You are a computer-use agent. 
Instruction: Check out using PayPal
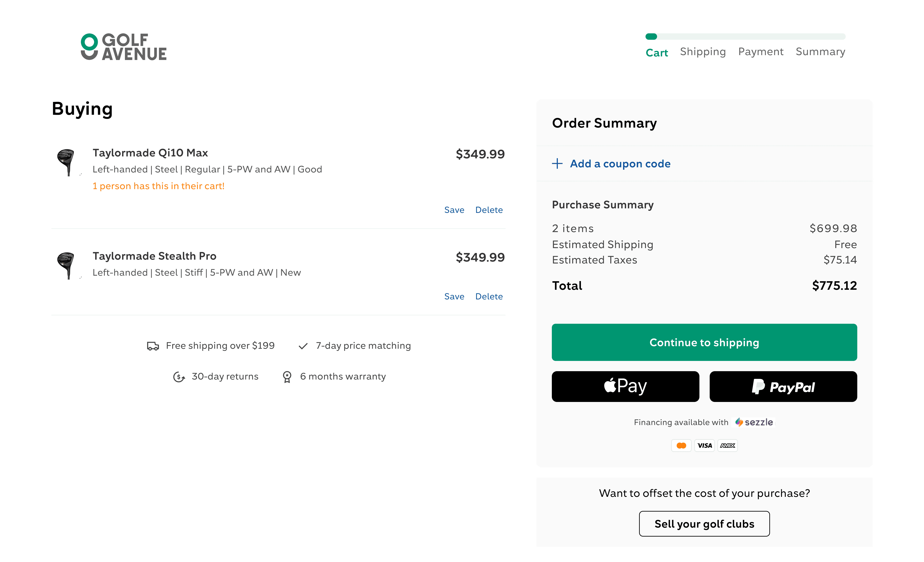[x=783, y=386]
